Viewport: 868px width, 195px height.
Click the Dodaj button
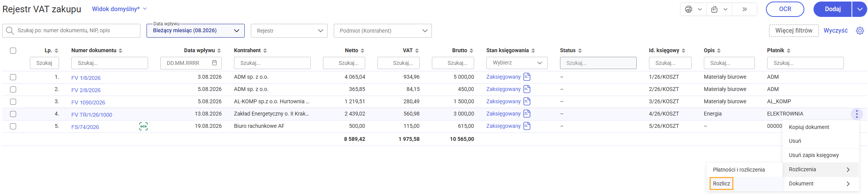833,9
